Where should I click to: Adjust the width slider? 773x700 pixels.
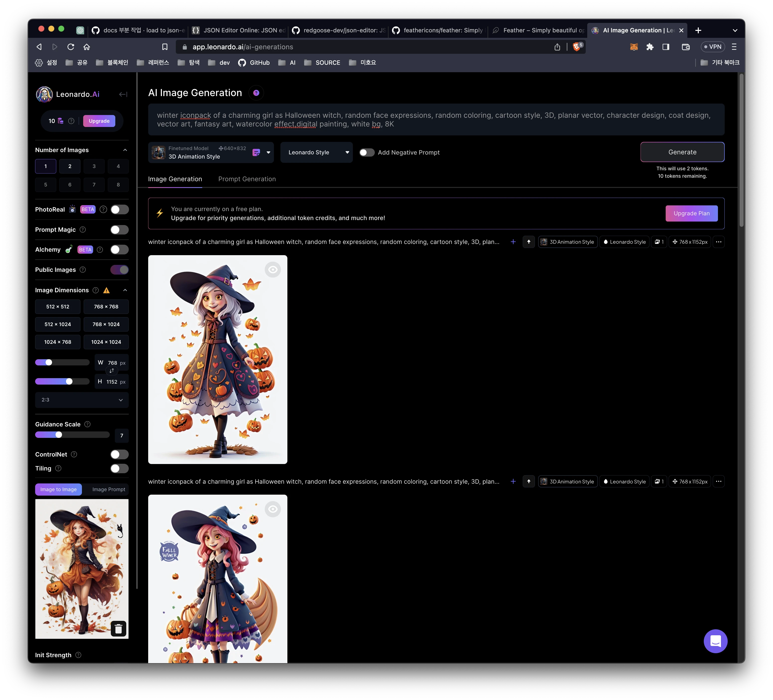[63, 362]
